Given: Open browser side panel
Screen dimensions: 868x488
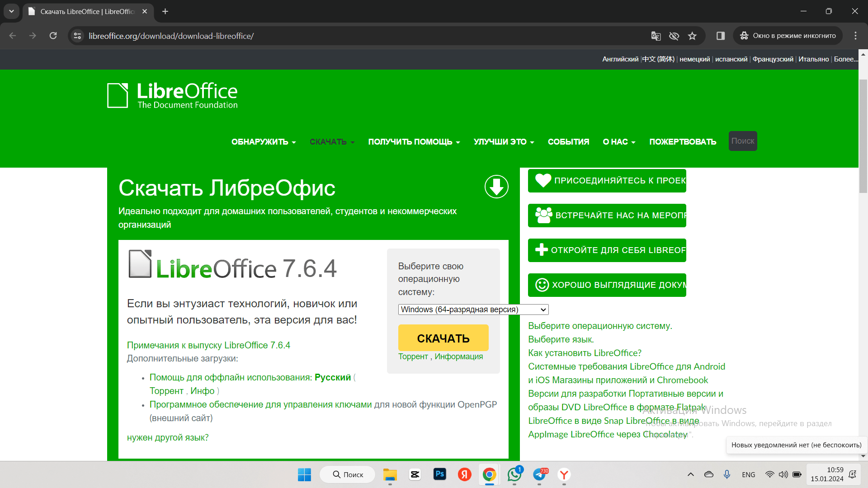Looking at the screenshot, I should pyautogui.click(x=721, y=36).
